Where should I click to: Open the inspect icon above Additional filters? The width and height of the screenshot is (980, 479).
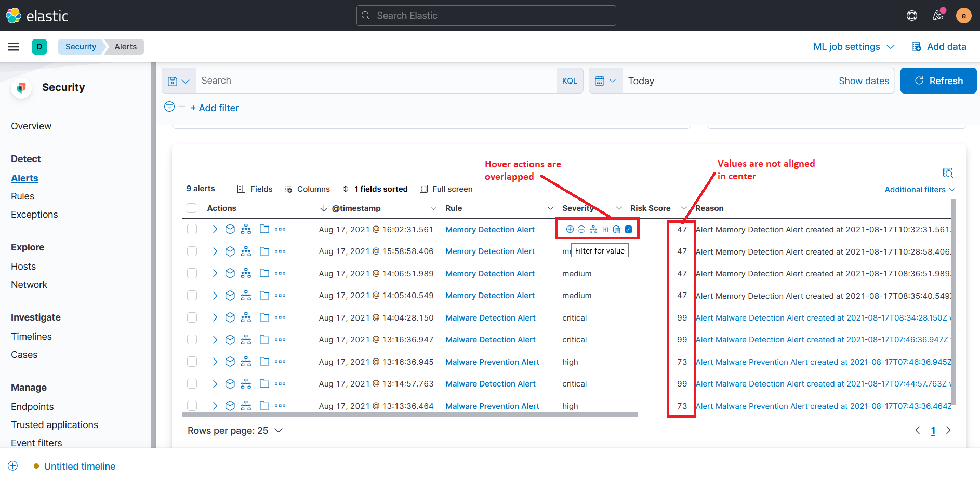pos(948,173)
